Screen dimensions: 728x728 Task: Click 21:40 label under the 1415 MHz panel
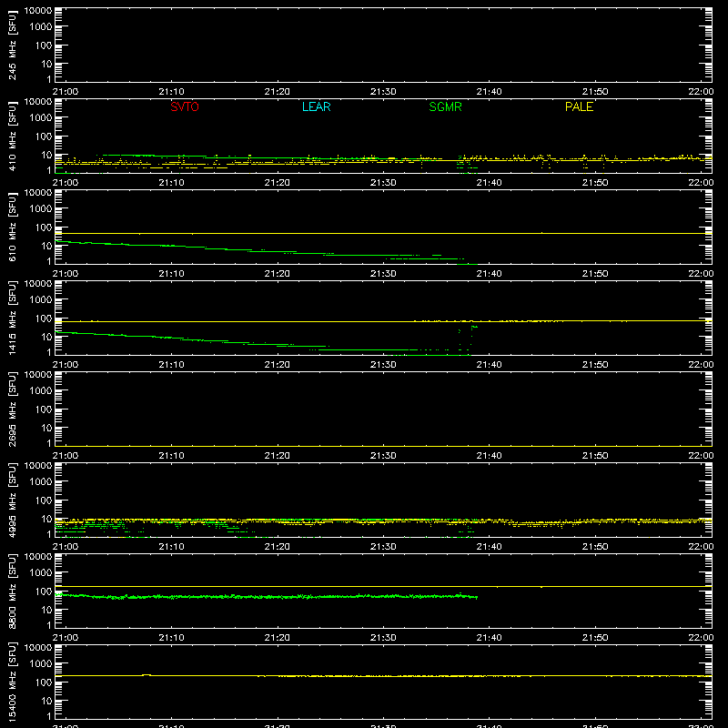tap(489, 365)
